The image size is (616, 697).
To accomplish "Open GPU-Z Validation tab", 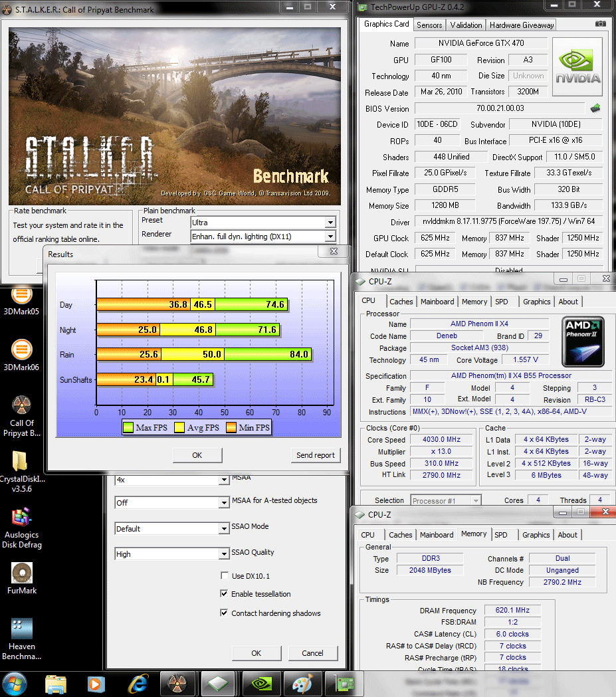I will point(466,25).
